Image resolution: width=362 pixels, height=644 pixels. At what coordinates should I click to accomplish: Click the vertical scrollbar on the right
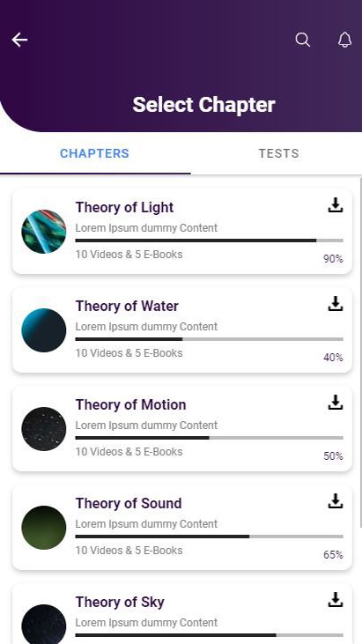360,353
